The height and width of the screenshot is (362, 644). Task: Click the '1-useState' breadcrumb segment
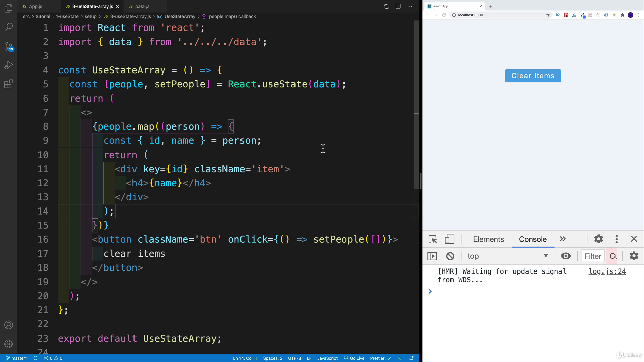[x=67, y=16]
